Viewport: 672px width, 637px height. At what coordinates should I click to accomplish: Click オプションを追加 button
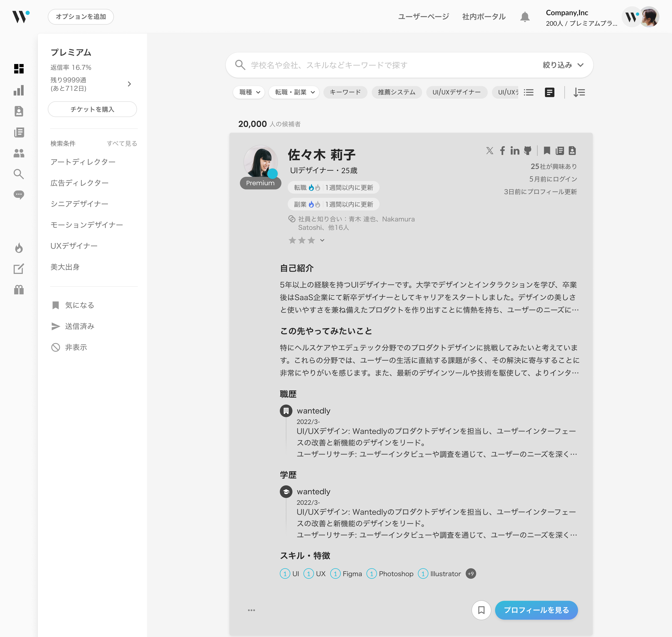(x=81, y=17)
